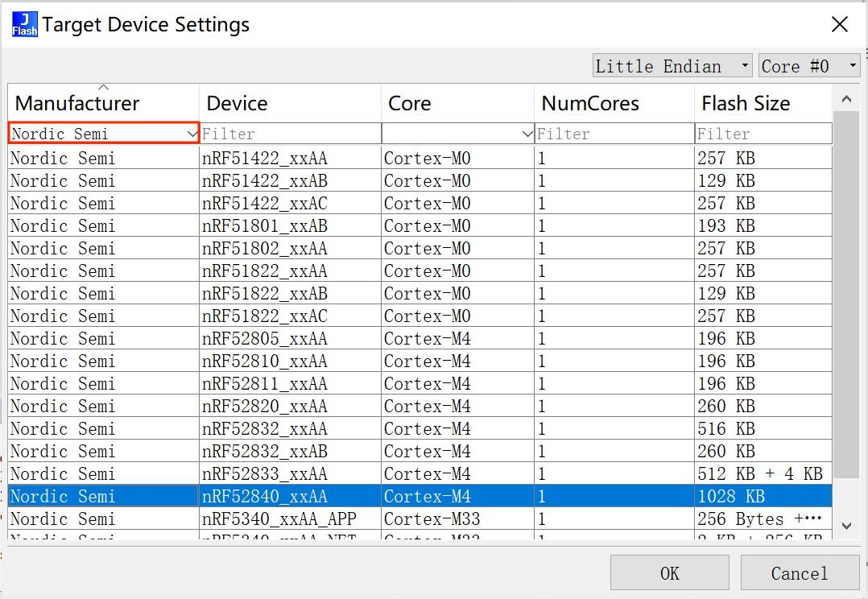Click the Flash Size filter field
The height and width of the screenshot is (599, 868).
point(763,134)
